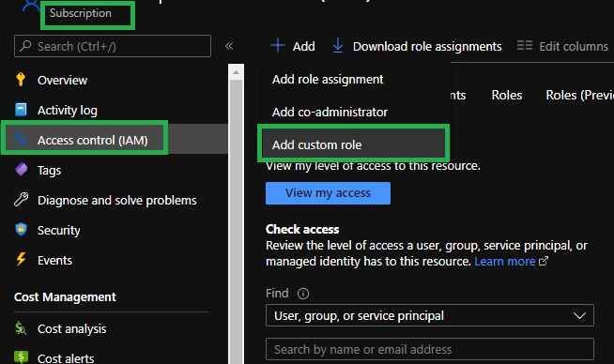Click the purple Tags icon
The image size is (614, 364).
tap(22, 170)
